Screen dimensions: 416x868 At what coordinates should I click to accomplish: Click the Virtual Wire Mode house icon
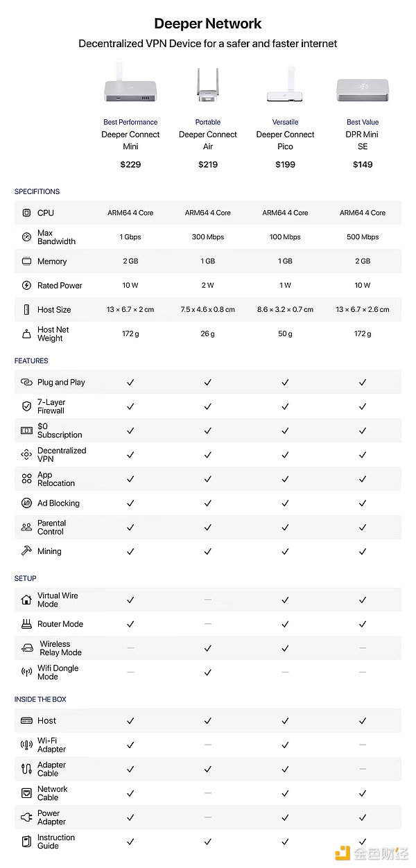point(26,600)
